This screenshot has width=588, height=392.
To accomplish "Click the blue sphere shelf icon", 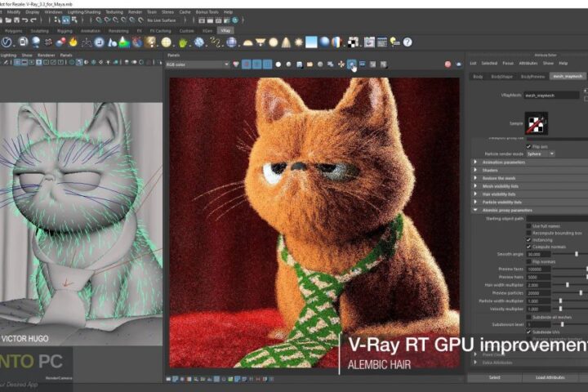I will 325,42.
